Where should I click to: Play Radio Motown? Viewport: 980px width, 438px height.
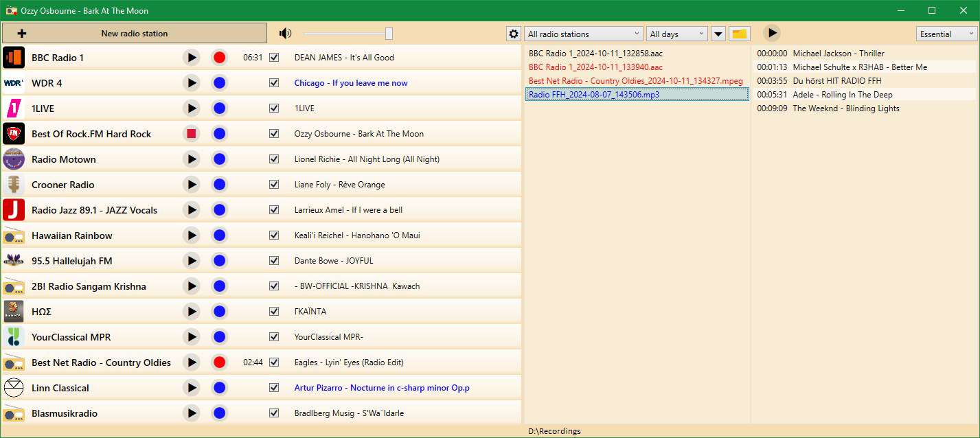click(192, 159)
